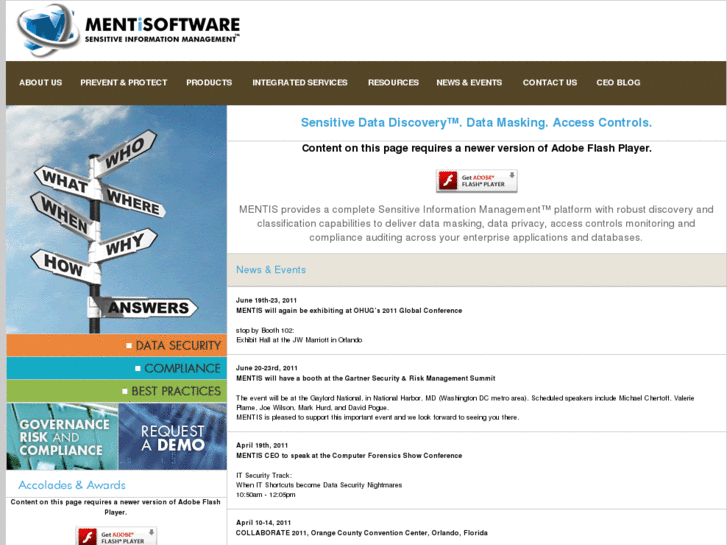Open the COLLABORATE 2011 Orlando news item
This screenshot has height=545, width=727.
click(x=362, y=533)
